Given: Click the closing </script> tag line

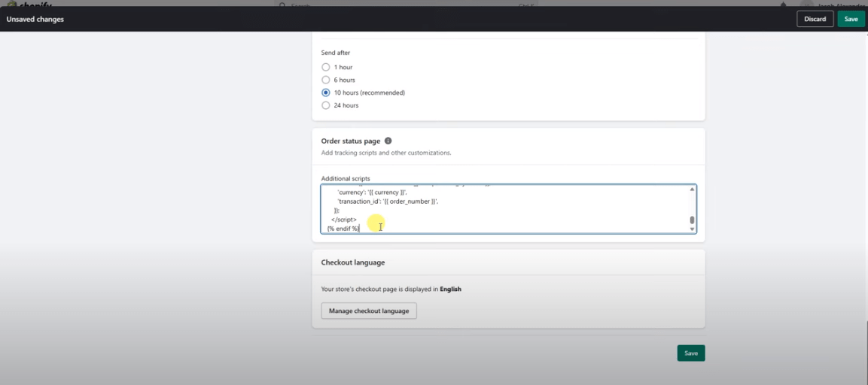Looking at the screenshot, I should (x=344, y=220).
